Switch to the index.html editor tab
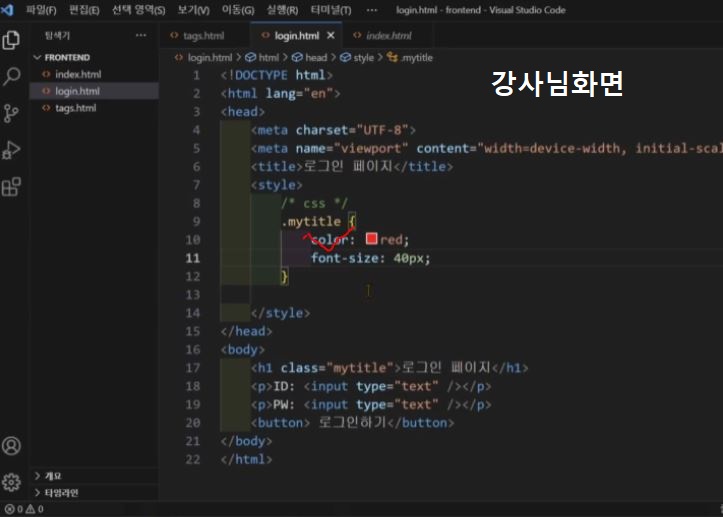The width and height of the screenshot is (723, 517). (389, 36)
